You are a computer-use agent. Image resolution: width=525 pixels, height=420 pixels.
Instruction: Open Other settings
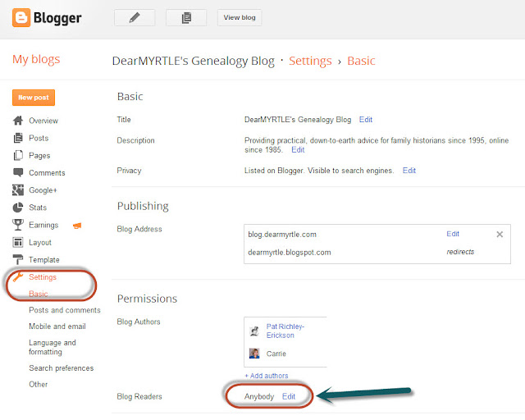click(39, 384)
